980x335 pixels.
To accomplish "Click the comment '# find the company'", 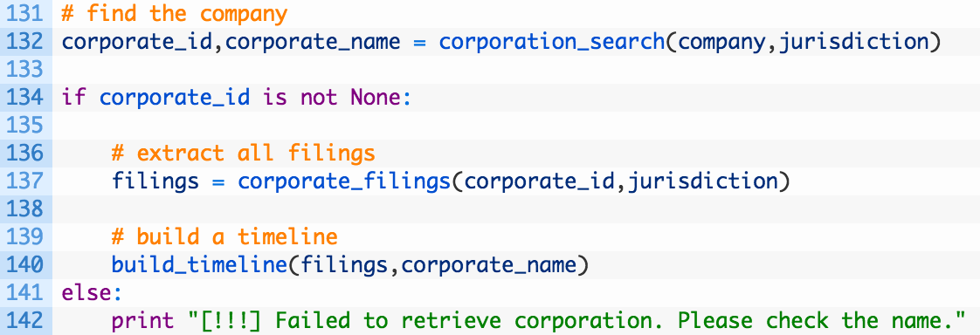I will coord(175,14).
